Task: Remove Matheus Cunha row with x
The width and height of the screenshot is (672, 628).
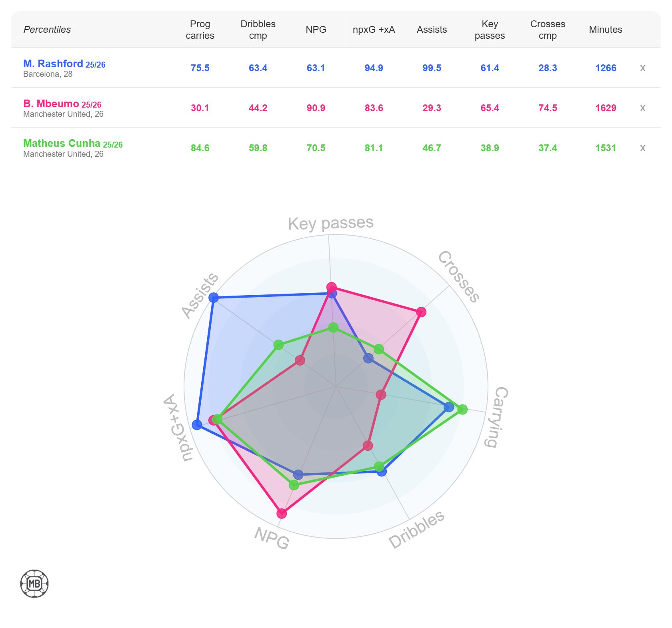Action: point(642,148)
